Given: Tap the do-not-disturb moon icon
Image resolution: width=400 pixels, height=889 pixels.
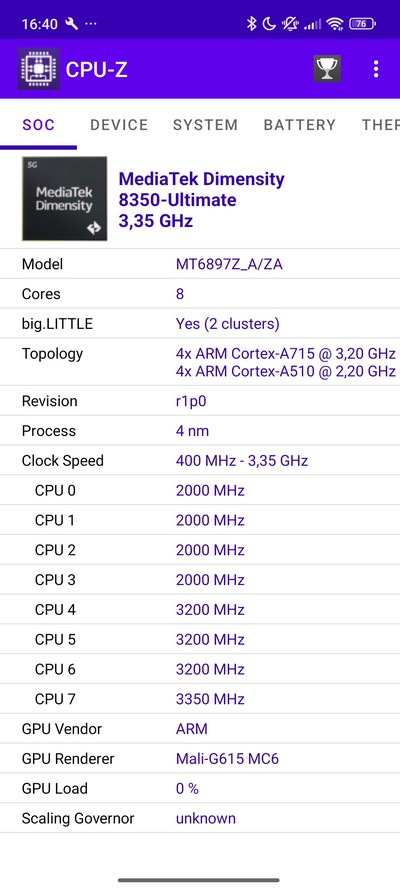Looking at the screenshot, I should (270, 24).
